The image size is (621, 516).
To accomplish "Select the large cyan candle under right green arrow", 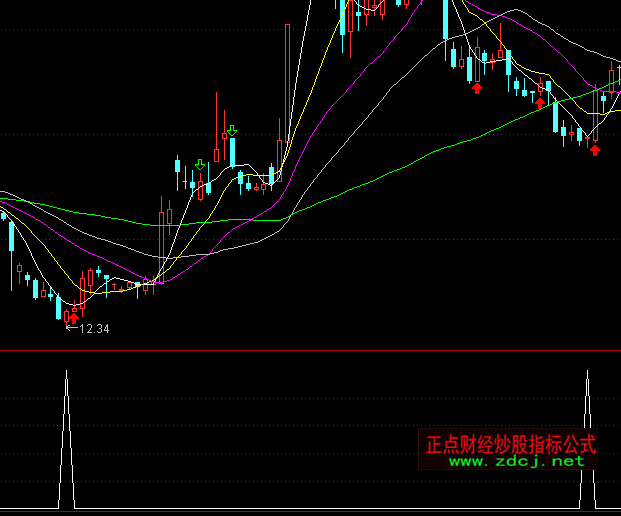I will click(232, 152).
